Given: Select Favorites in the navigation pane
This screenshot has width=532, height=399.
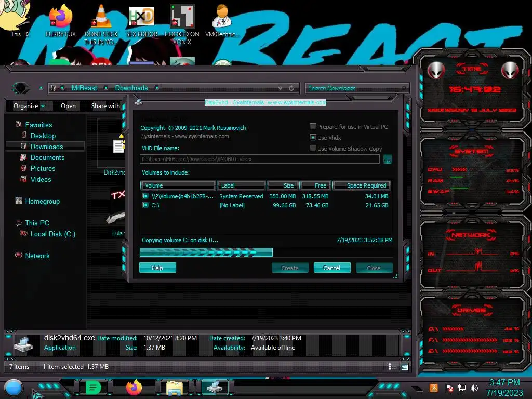Looking at the screenshot, I should [38, 125].
